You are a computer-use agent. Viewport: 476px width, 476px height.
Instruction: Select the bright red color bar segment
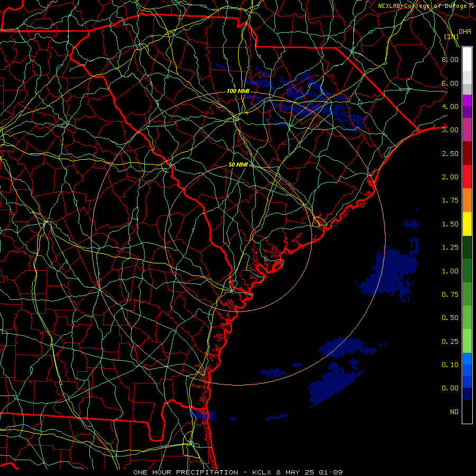pos(467,177)
